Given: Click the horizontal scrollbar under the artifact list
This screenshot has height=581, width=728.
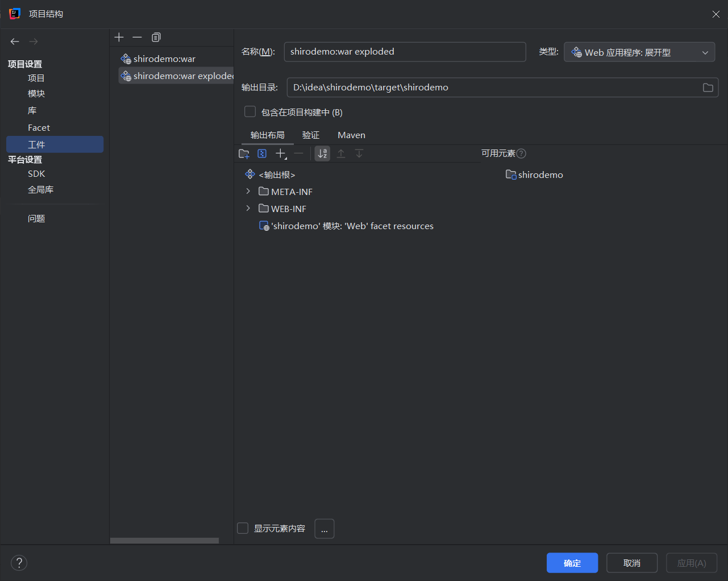Looking at the screenshot, I should coord(164,541).
